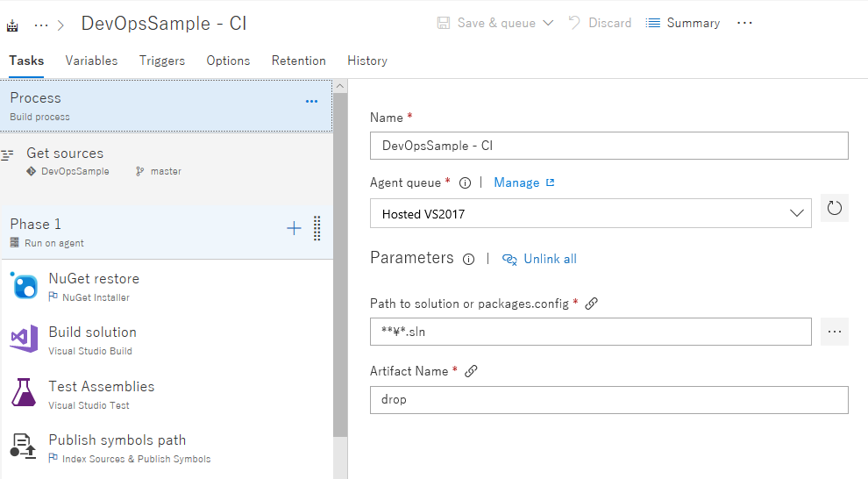Select the NuGet restore task
Image resolution: width=868 pixels, height=479 pixels.
tap(166, 286)
